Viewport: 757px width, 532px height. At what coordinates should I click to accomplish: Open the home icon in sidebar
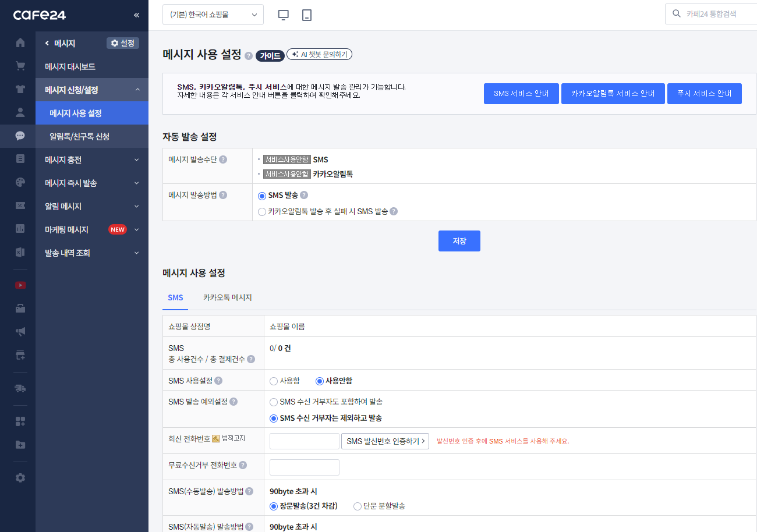(20, 42)
